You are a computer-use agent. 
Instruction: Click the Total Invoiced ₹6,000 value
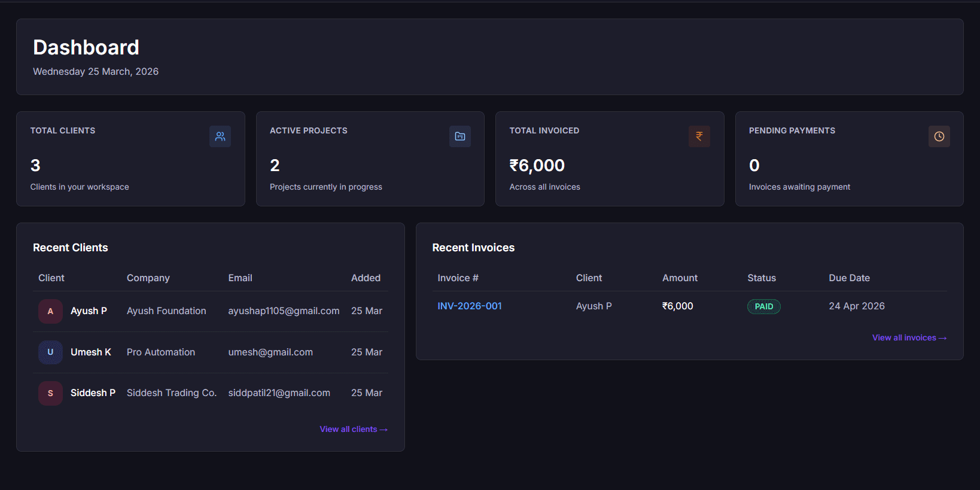537,165
